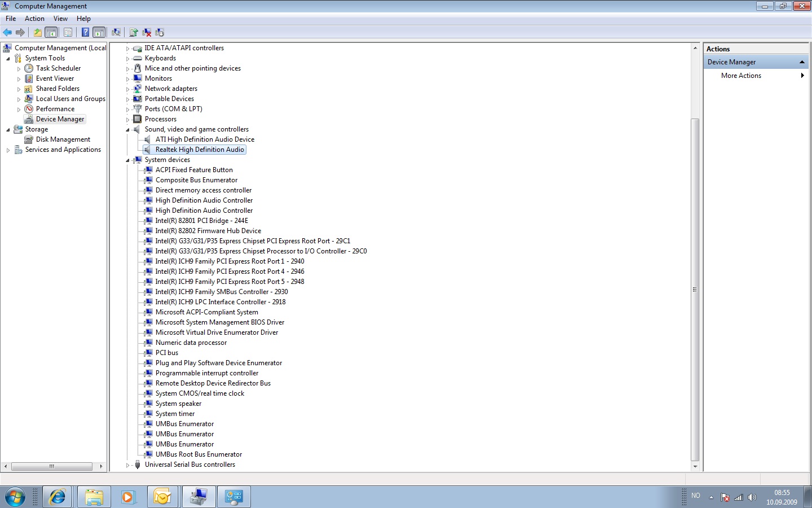Open Windows Explorer from the taskbar
The height and width of the screenshot is (508, 812).
pos(94,497)
